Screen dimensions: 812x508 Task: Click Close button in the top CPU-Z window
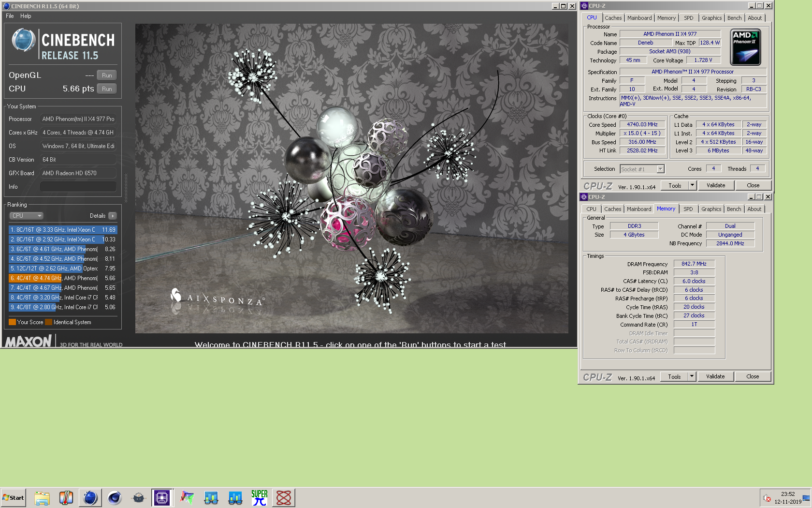753,185
